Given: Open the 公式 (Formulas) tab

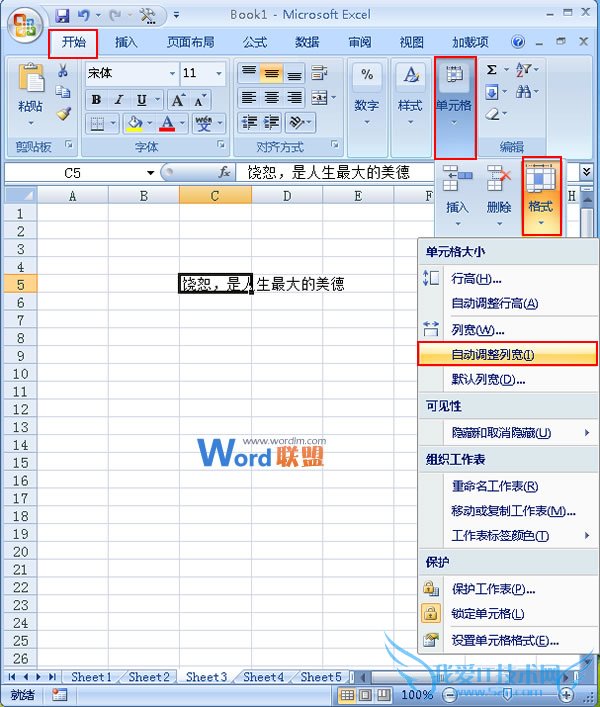Looking at the screenshot, I should point(255,42).
